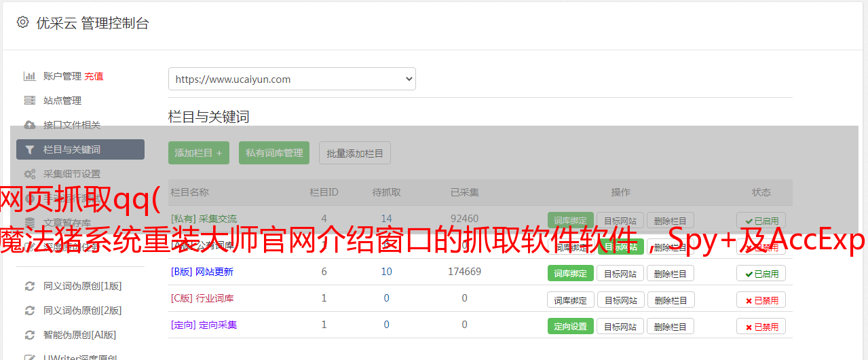Click the 待抓取 value 10
The image size is (868, 360).
386,272
